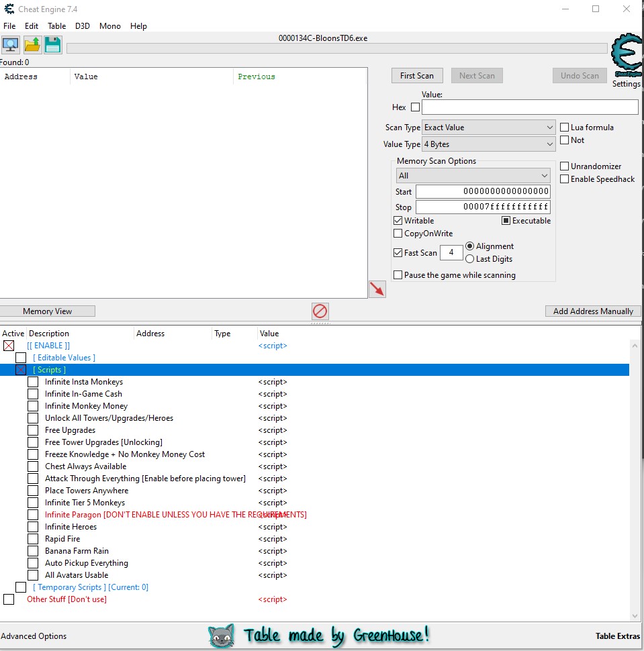Enable Banana Farm Rain script
644x651 pixels.
tap(33, 551)
